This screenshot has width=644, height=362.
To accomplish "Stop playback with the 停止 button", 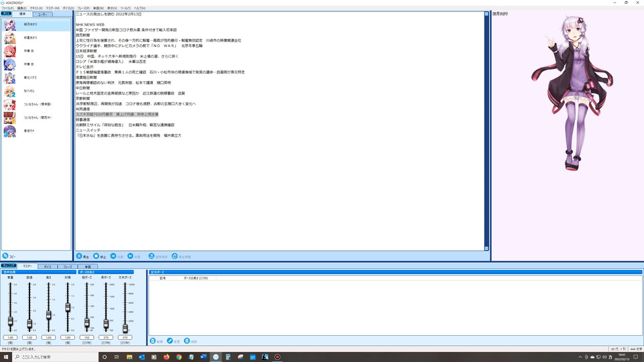I will [x=100, y=256].
